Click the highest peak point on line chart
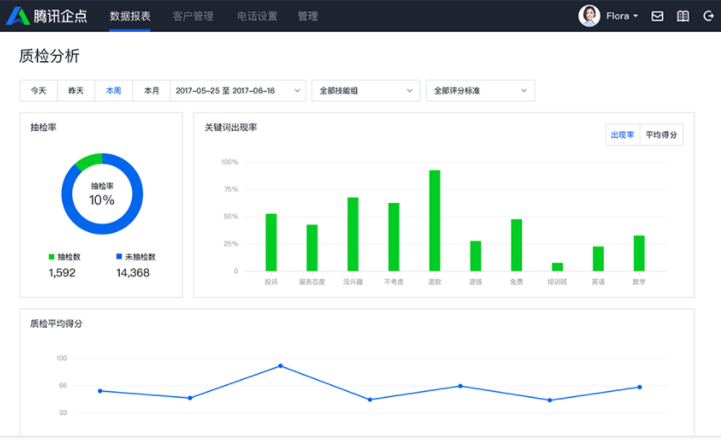This screenshot has width=721, height=444. click(280, 366)
